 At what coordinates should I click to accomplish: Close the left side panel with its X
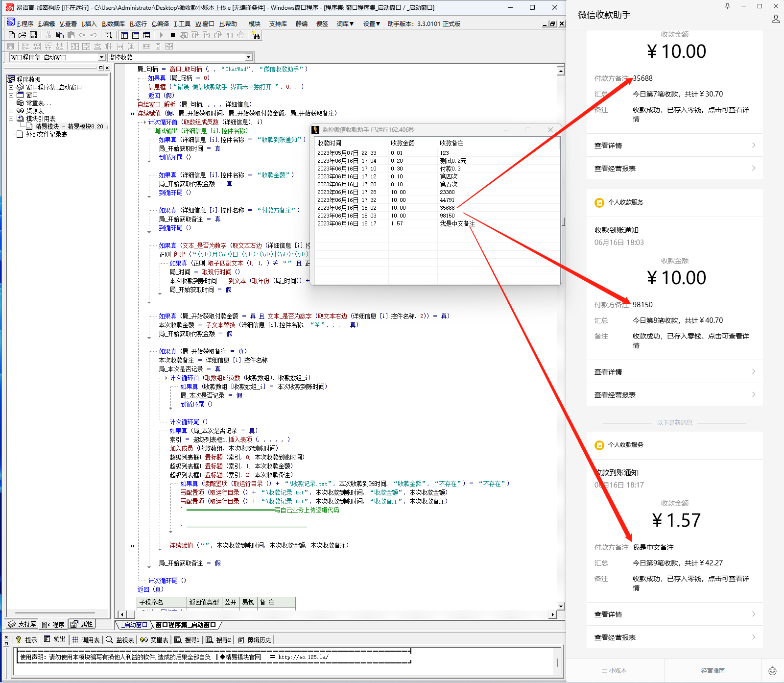107,68
